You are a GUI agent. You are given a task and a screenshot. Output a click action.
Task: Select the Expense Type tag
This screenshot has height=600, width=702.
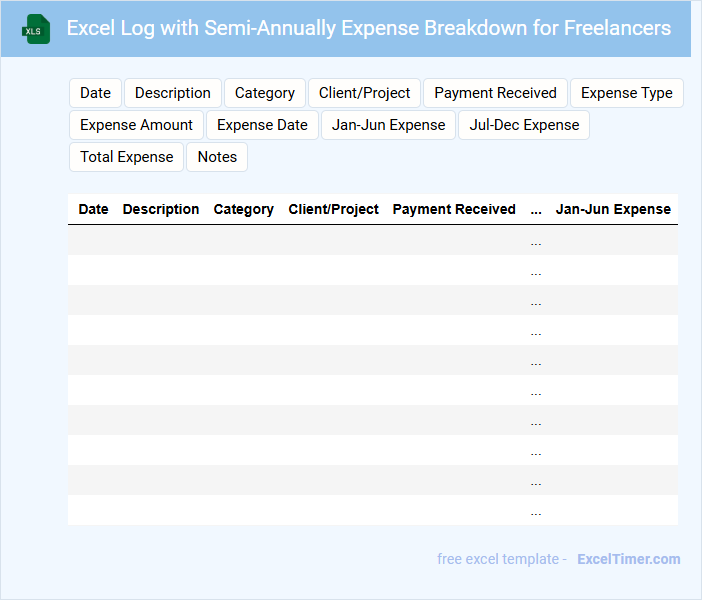(x=627, y=93)
